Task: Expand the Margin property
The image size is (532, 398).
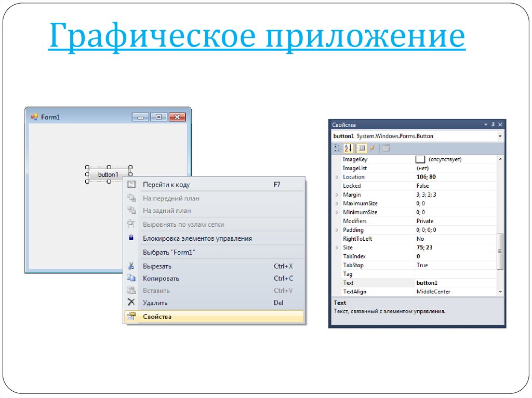Action: point(337,195)
